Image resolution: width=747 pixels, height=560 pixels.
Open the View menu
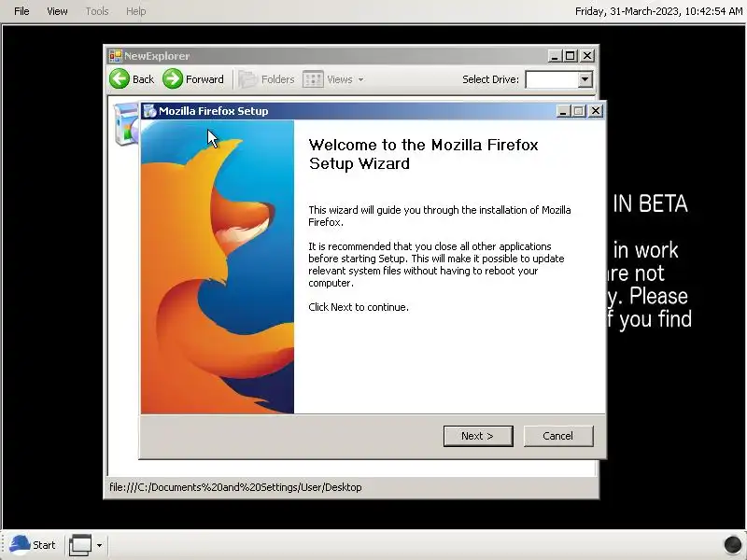pos(57,11)
